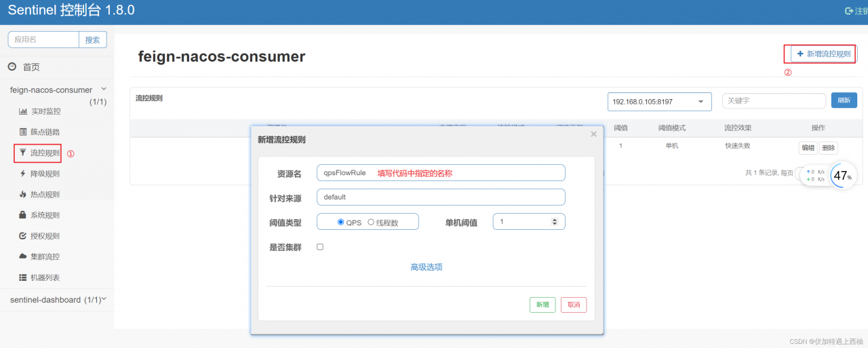
Task: Click the 针对来源 input containing default
Action: tap(441, 197)
